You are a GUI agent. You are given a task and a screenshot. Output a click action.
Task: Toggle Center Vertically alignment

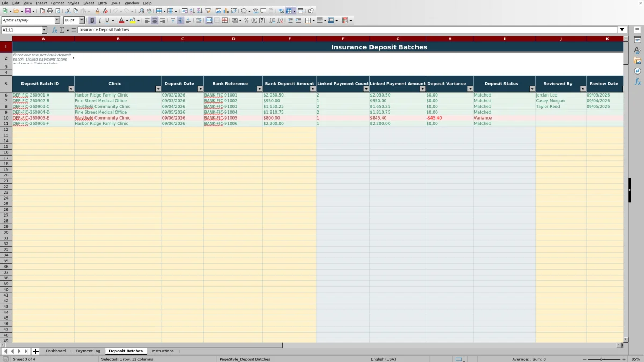click(180, 20)
